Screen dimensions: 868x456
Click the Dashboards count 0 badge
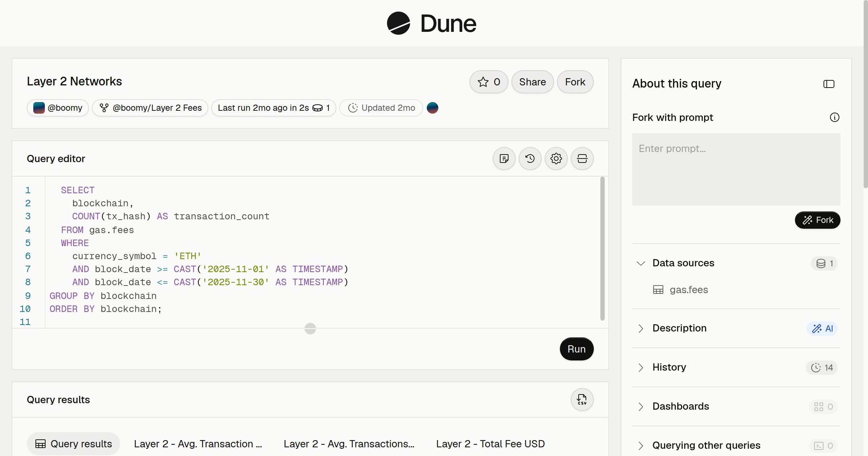823,407
